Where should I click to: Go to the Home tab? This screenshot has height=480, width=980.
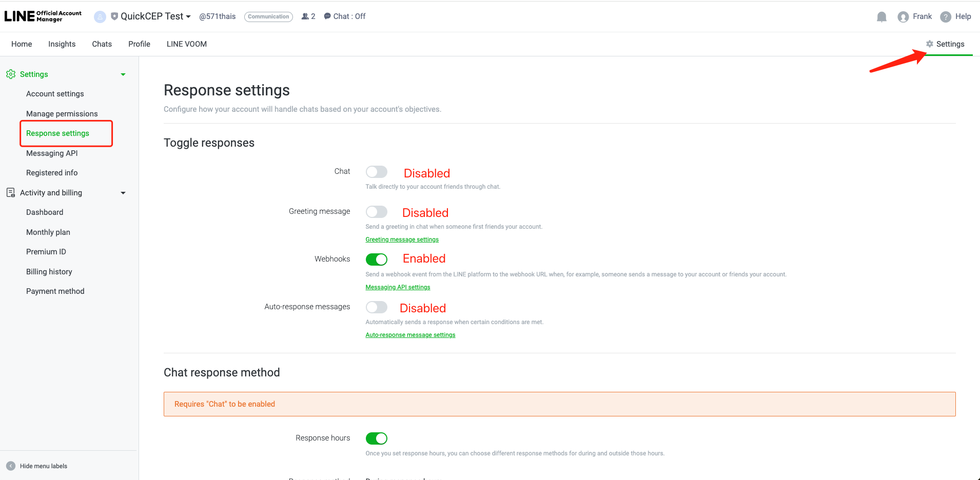22,44
